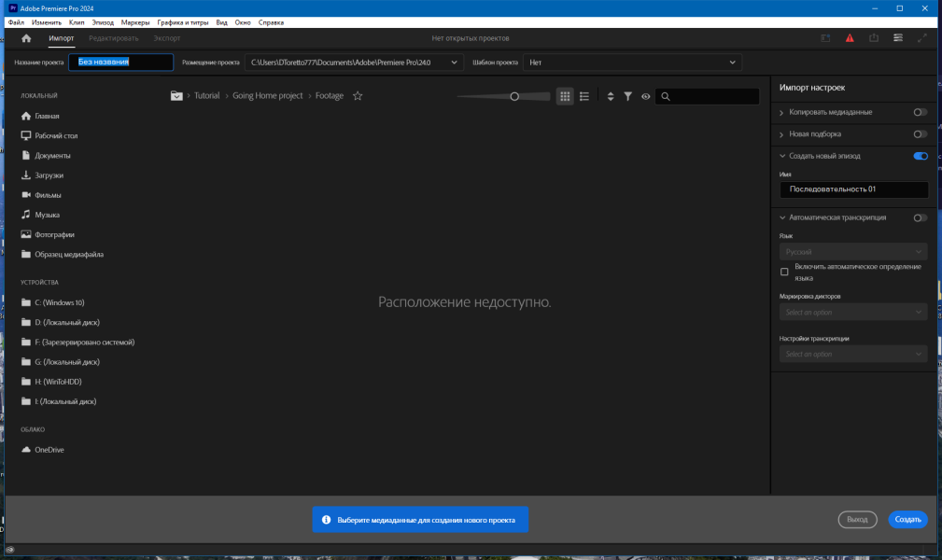Screen dimensions: 942x560
Task: Collapse Автоматическая транскрипция section
Action: tap(782, 218)
